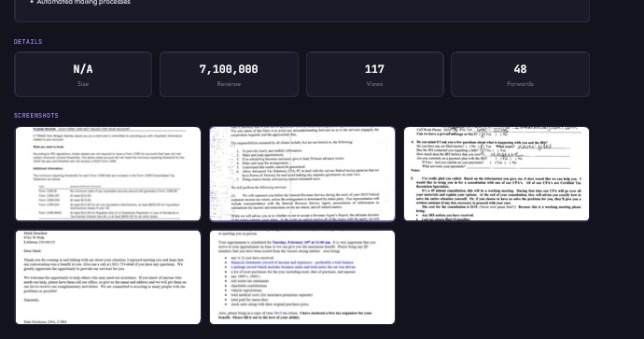Select the 117 views count

click(x=374, y=69)
